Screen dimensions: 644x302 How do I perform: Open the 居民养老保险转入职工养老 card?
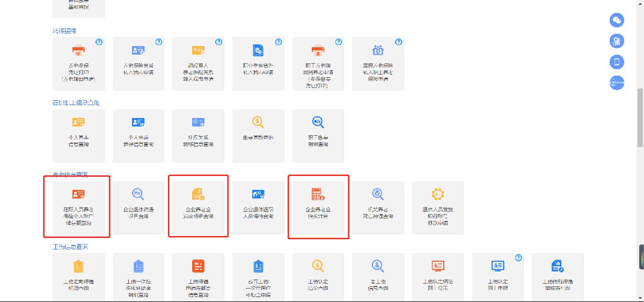click(x=378, y=64)
